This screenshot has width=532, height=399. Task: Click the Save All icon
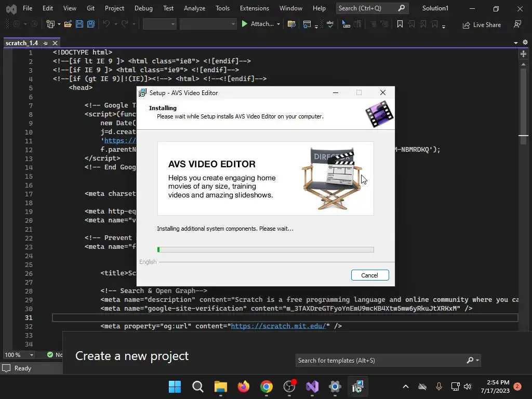click(x=90, y=24)
